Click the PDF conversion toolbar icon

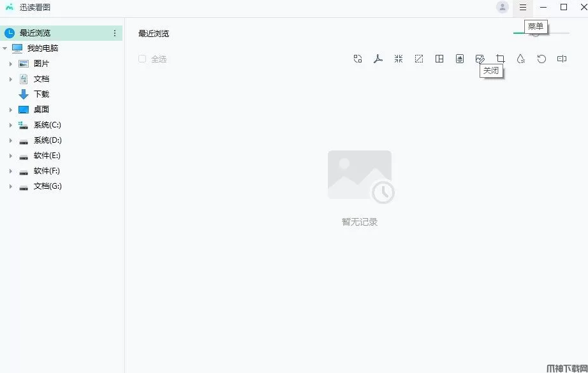[x=378, y=59]
